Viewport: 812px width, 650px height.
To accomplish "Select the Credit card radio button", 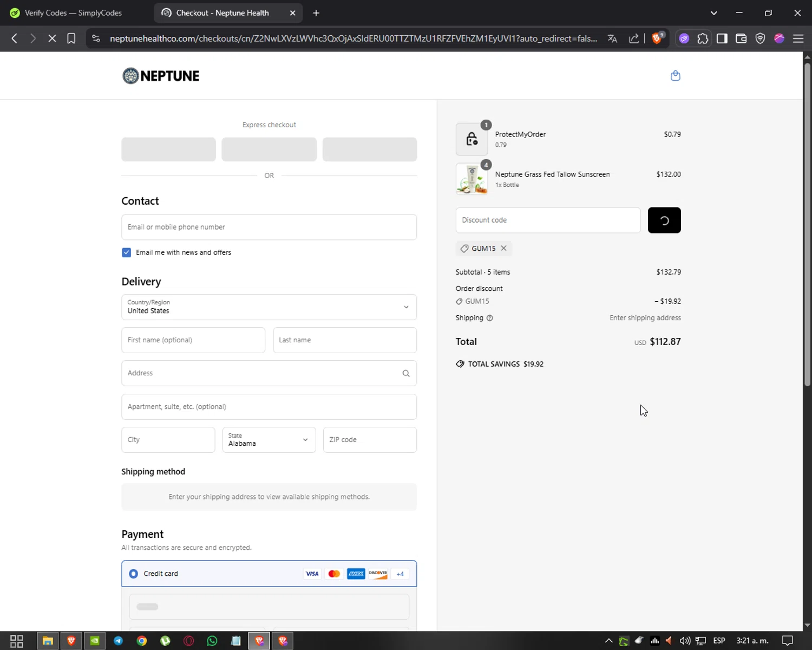I will coord(133,574).
